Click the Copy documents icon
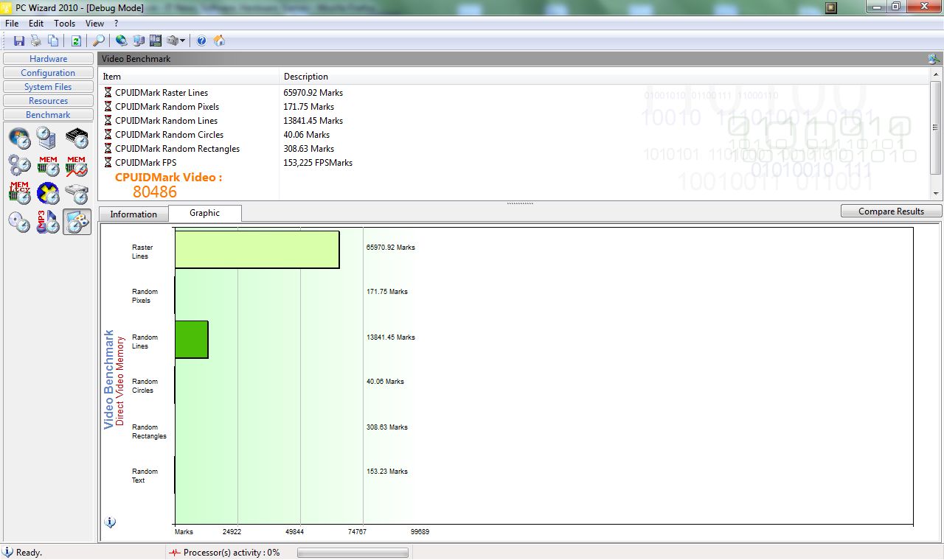Screen dimensions: 944x560 (53, 41)
